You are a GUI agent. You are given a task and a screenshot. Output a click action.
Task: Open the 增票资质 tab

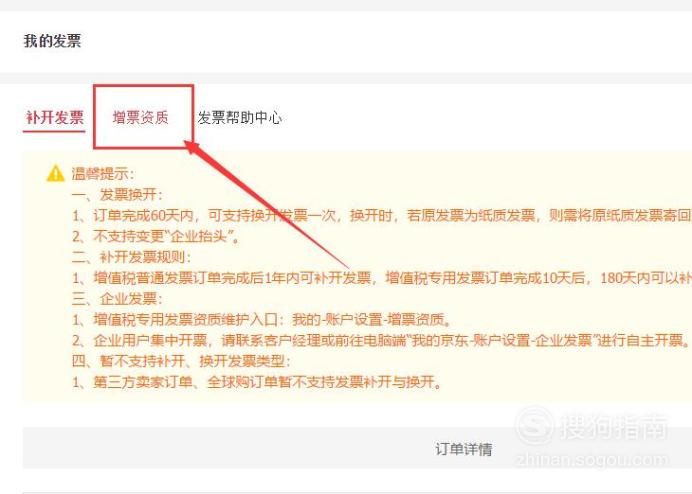pyautogui.click(x=140, y=117)
